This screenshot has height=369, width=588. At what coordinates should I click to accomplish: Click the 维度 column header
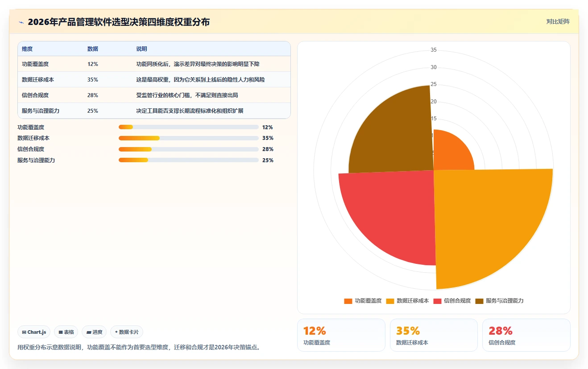[x=27, y=49]
